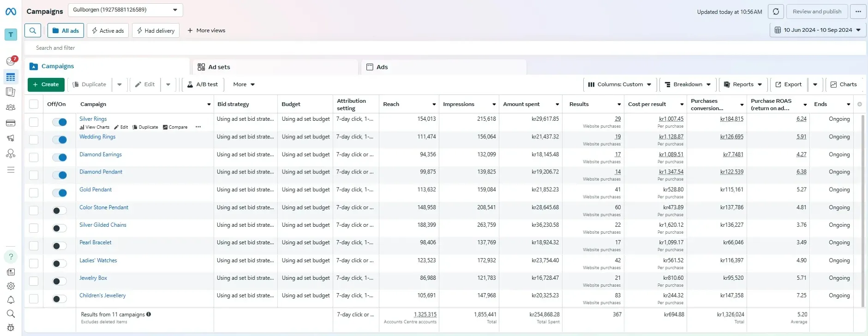868x336 pixels.
Task: Open Audiences icon in sidebar
Action: (x=11, y=107)
